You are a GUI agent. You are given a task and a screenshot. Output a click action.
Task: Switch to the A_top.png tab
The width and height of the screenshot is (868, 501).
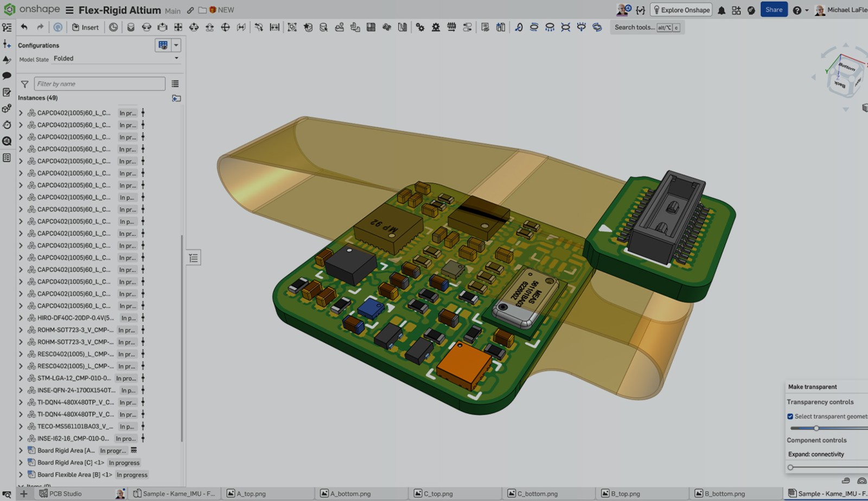(251, 493)
